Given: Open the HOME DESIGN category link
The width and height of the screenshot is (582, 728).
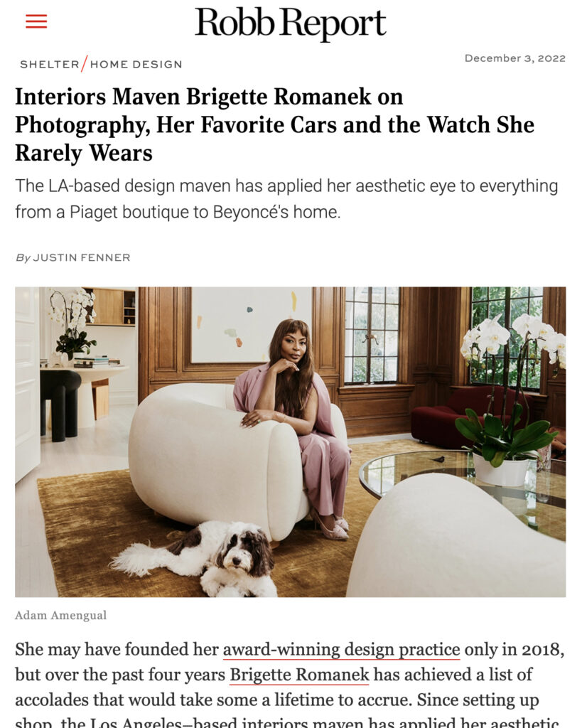Looking at the screenshot, I should [x=136, y=64].
